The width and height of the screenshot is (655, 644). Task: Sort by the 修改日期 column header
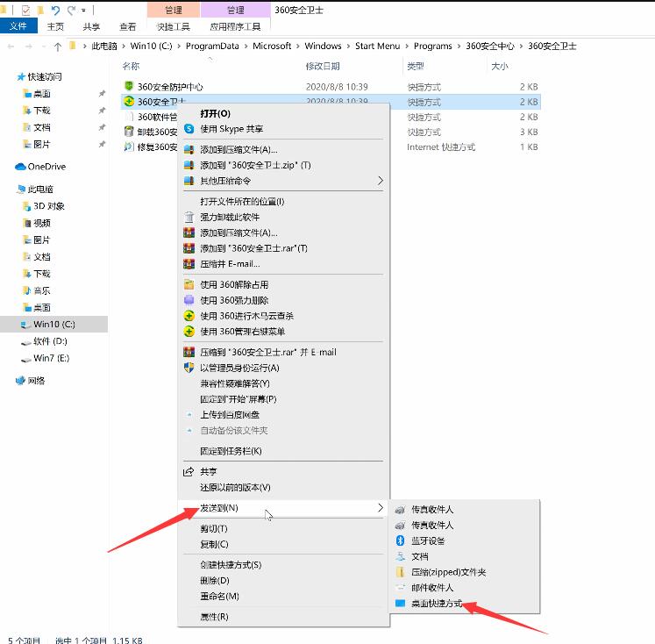[323, 66]
